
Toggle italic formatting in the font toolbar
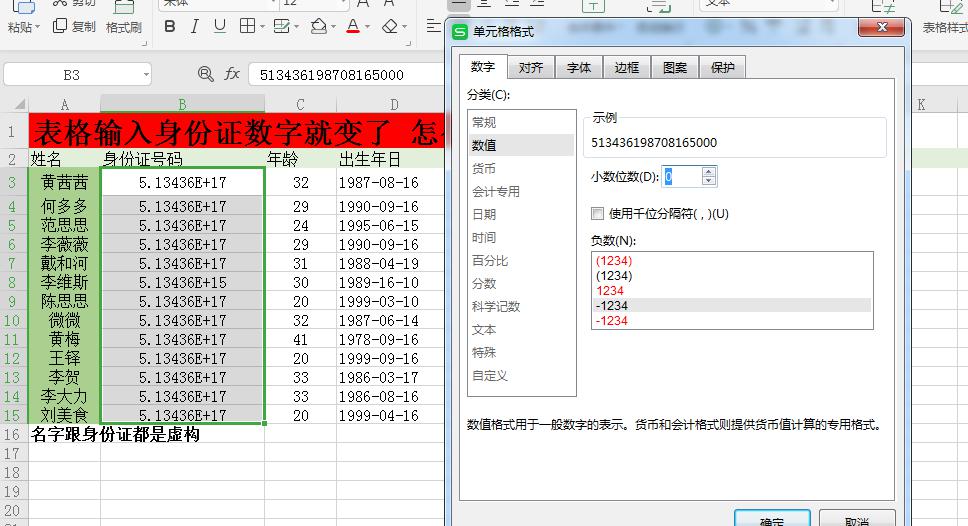pos(194,27)
